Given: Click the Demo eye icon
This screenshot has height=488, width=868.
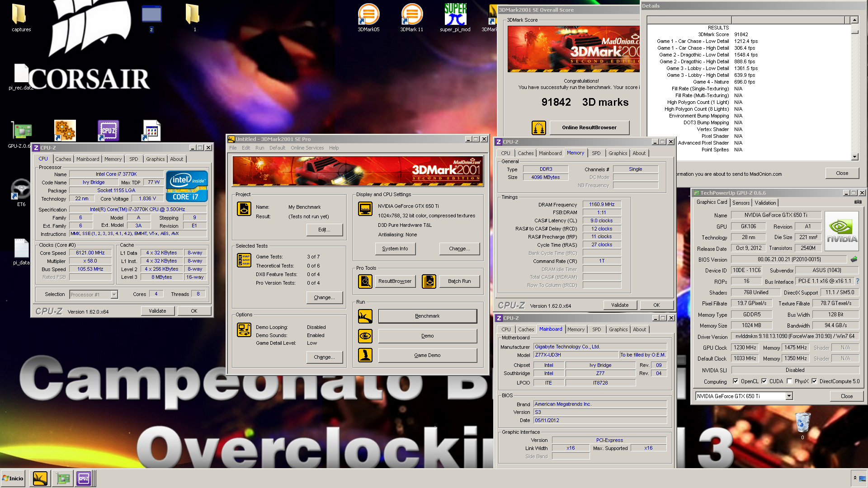Looking at the screenshot, I should (x=365, y=336).
